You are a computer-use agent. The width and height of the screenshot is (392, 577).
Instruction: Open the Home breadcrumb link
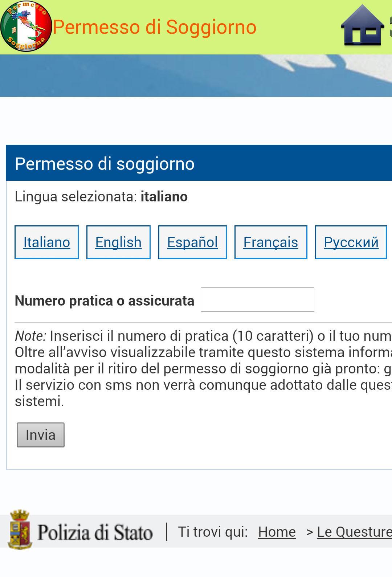coord(277,532)
